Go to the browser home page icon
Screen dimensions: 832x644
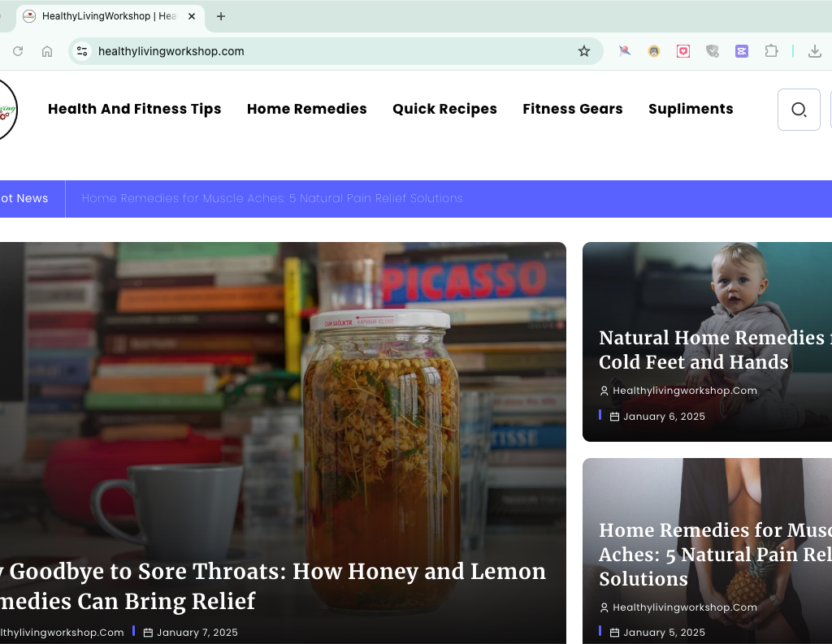click(x=47, y=51)
